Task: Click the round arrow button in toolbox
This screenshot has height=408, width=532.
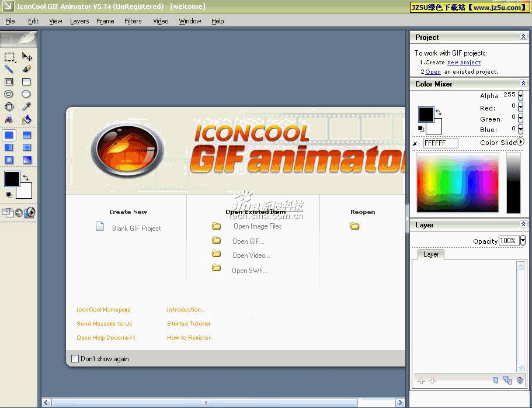Action: tap(19, 213)
